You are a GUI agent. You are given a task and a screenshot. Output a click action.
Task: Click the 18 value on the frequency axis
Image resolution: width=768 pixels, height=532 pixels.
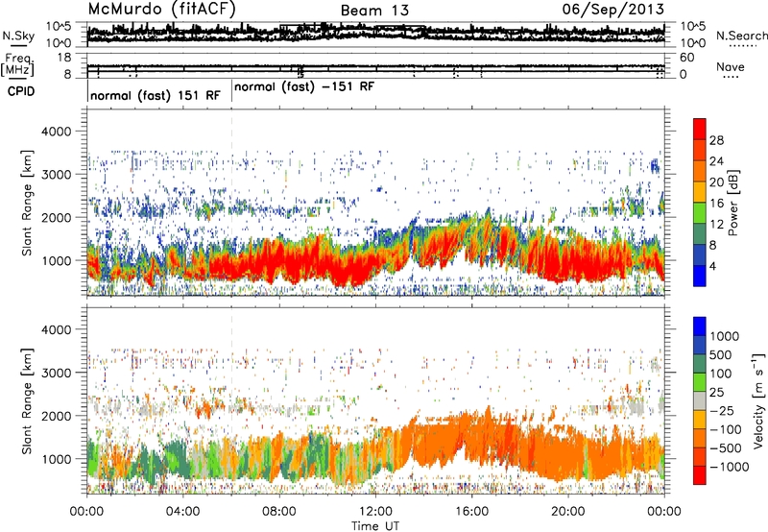64,58
